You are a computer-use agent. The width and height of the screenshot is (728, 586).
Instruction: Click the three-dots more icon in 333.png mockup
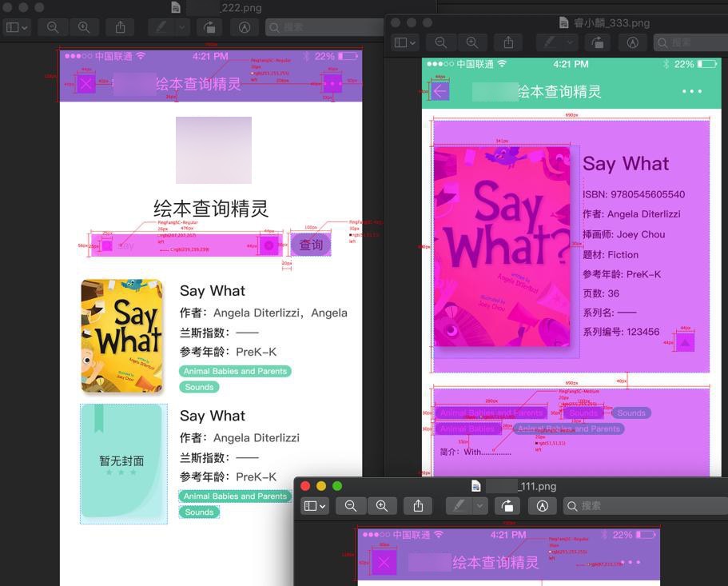point(692,91)
